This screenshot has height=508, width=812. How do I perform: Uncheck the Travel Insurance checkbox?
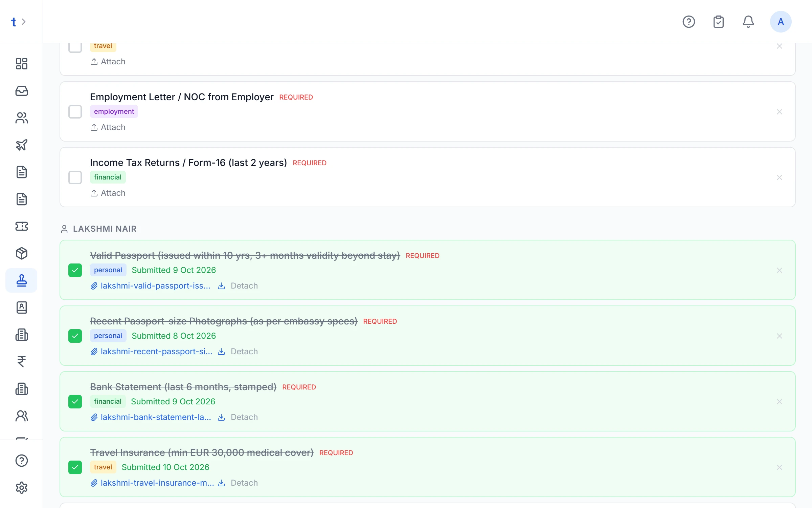(x=75, y=467)
